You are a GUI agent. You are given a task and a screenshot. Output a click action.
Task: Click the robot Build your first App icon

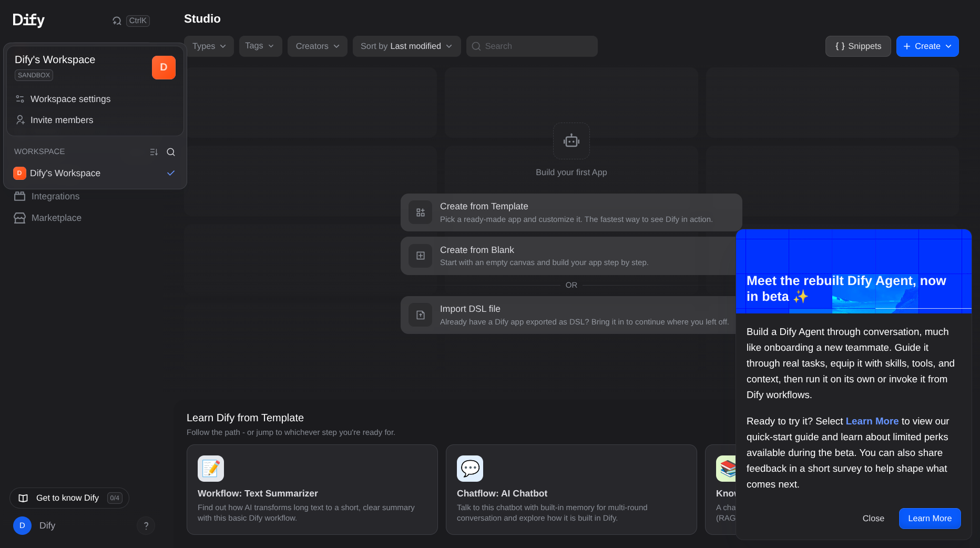click(x=571, y=141)
